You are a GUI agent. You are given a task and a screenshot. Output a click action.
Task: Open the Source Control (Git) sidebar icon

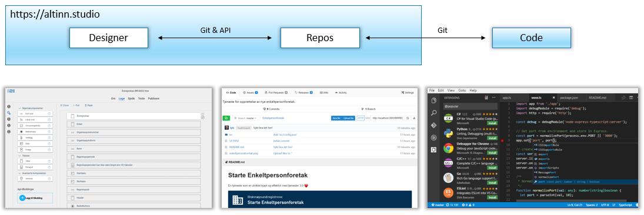coord(434,125)
